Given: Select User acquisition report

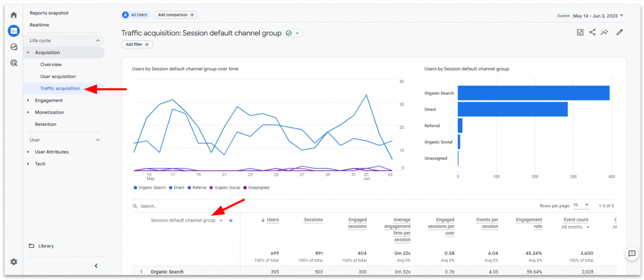Looking at the screenshot, I should [x=58, y=76].
